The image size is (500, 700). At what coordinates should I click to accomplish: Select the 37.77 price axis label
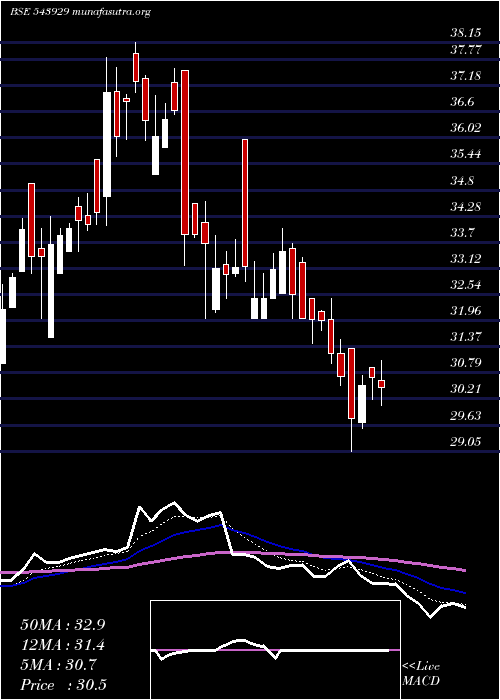click(465, 50)
